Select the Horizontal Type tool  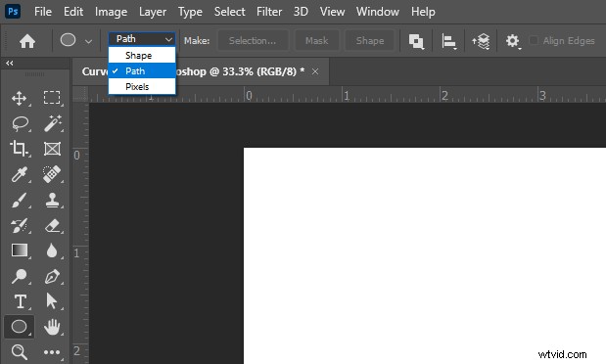coord(21,301)
